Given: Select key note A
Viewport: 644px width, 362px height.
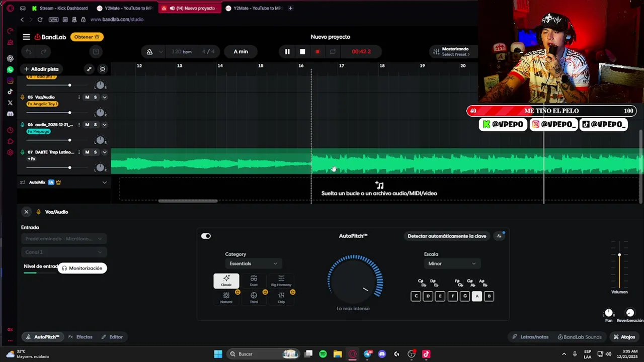Looking at the screenshot, I should point(477,296).
